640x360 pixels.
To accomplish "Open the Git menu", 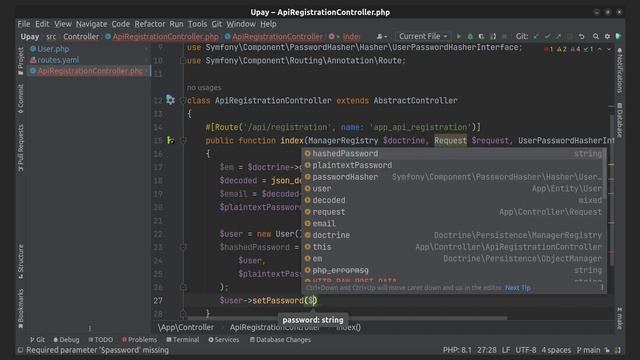I will point(217,24).
